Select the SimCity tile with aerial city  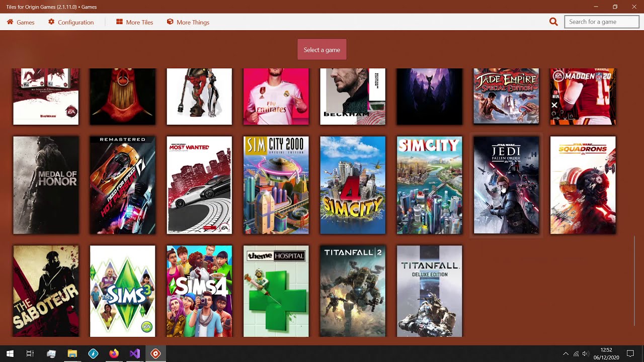[x=430, y=185]
